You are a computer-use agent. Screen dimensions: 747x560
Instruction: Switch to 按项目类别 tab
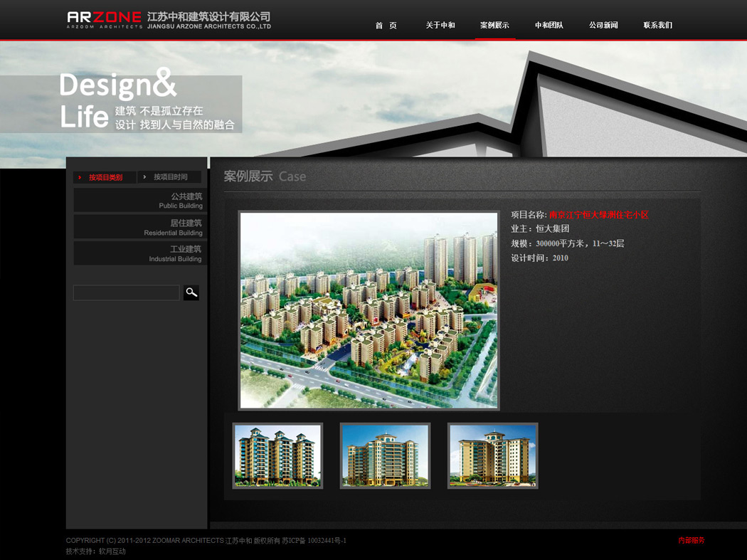[x=105, y=177]
